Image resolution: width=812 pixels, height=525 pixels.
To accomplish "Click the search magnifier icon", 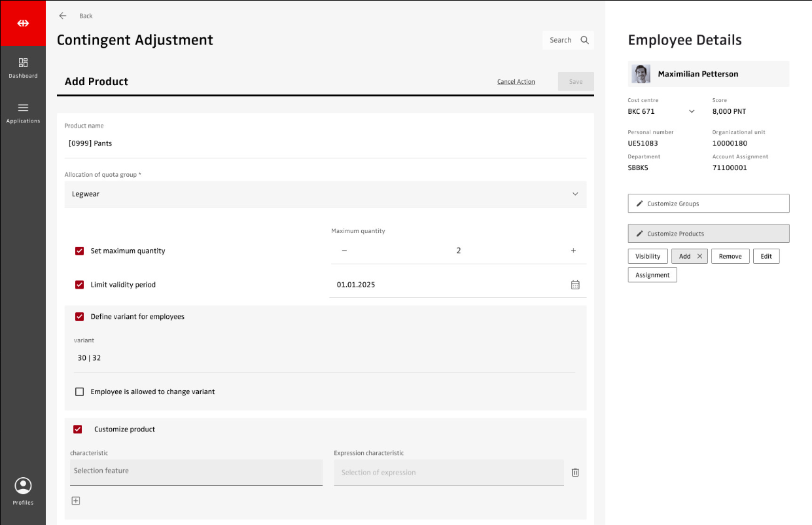I will pyautogui.click(x=584, y=40).
